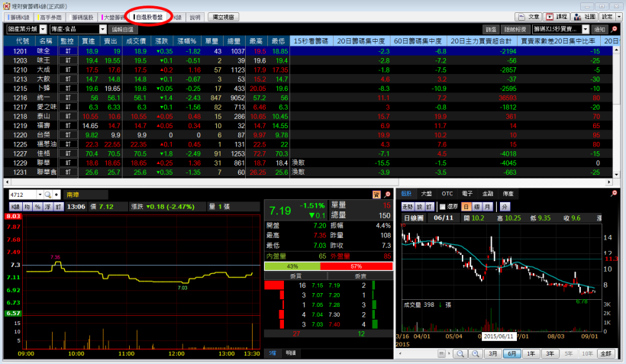The height and width of the screenshot is (364, 626).
Task: Switch chart to 日 daily period
Action: pyautogui.click(x=466, y=207)
